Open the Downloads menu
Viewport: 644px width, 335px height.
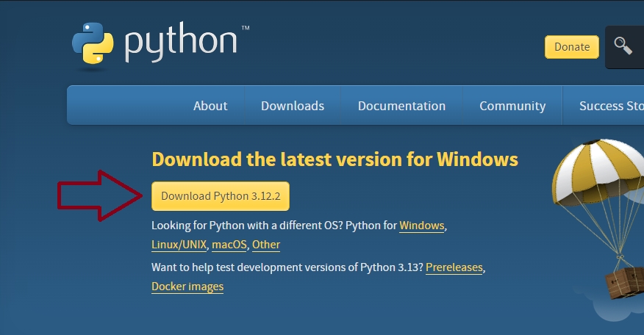click(293, 106)
